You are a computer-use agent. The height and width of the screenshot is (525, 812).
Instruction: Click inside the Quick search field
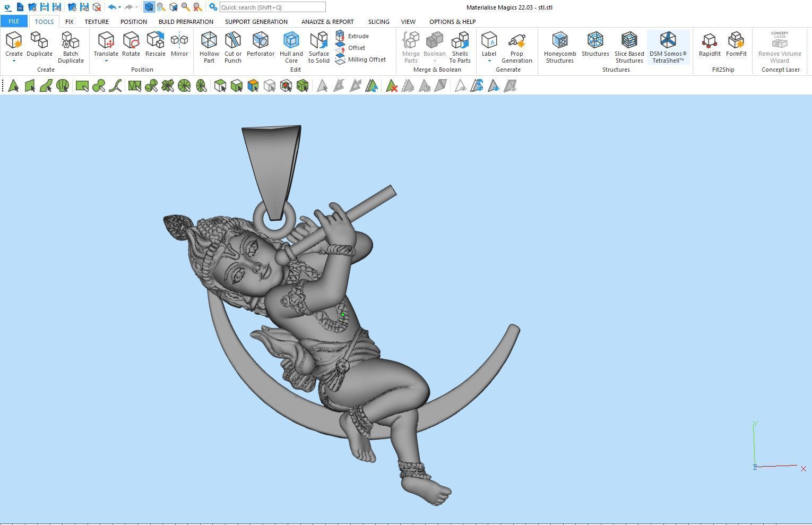click(272, 7)
